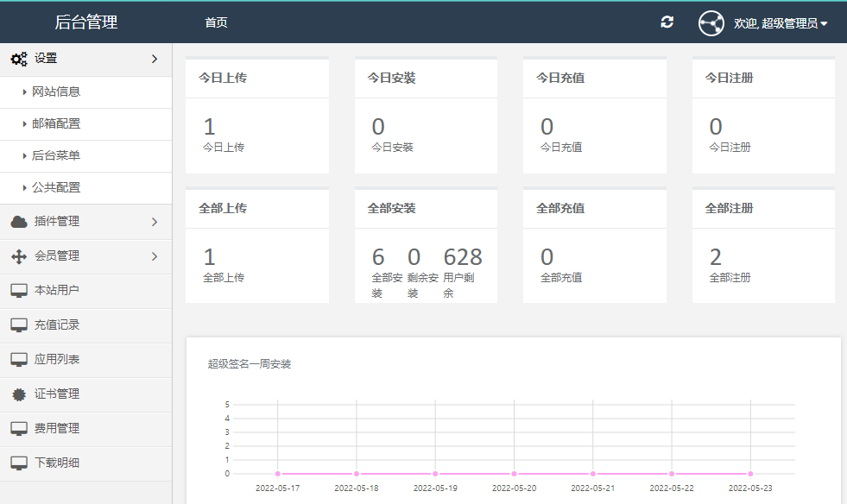Open 充值记录 in the sidebar
Image resolution: width=847 pixels, height=504 pixels.
click(57, 325)
